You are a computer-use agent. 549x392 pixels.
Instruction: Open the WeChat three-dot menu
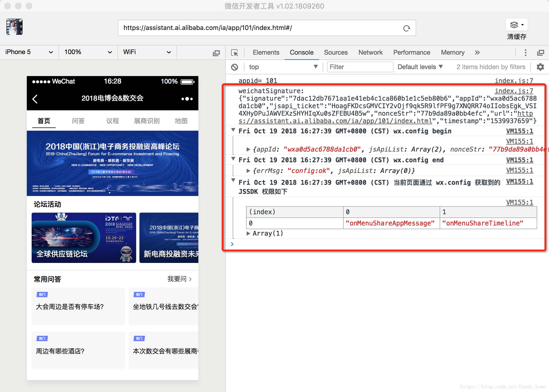pos(187,99)
